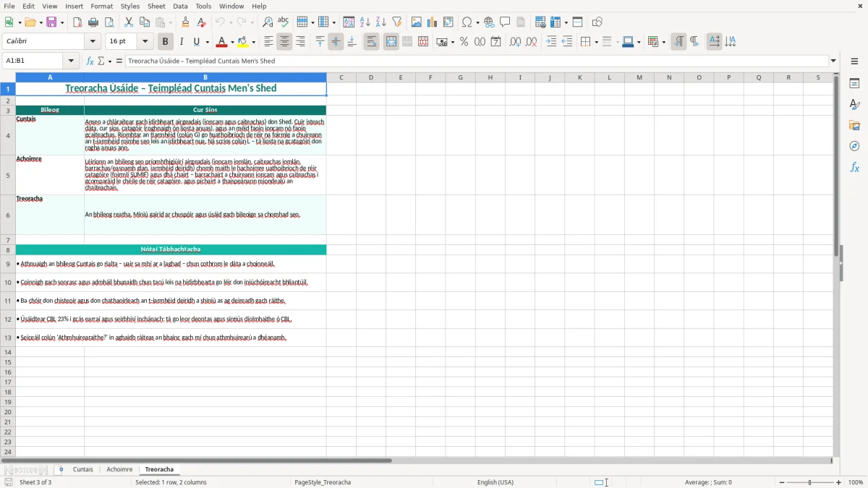Insert comment icon
Viewport: 868px width, 488px height.
pyautogui.click(x=506, y=22)
